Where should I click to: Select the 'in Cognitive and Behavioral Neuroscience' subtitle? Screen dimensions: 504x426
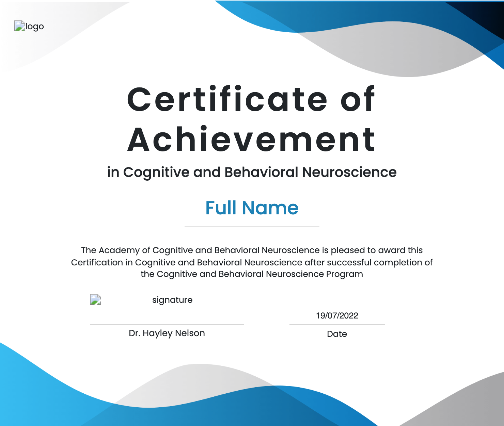252,172
